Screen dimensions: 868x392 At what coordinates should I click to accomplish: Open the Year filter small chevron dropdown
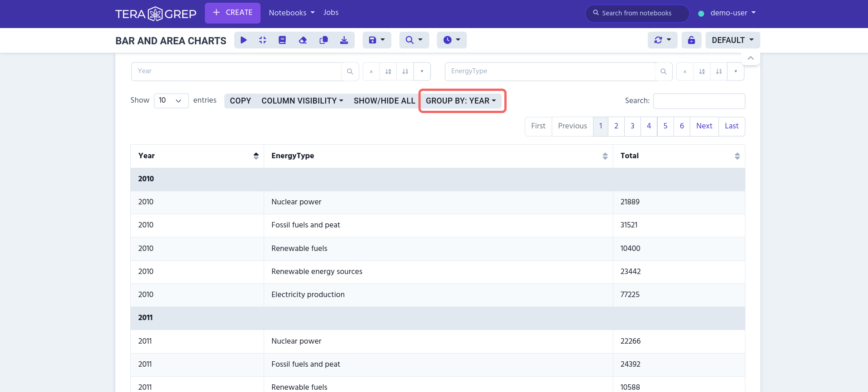[422, 71]
